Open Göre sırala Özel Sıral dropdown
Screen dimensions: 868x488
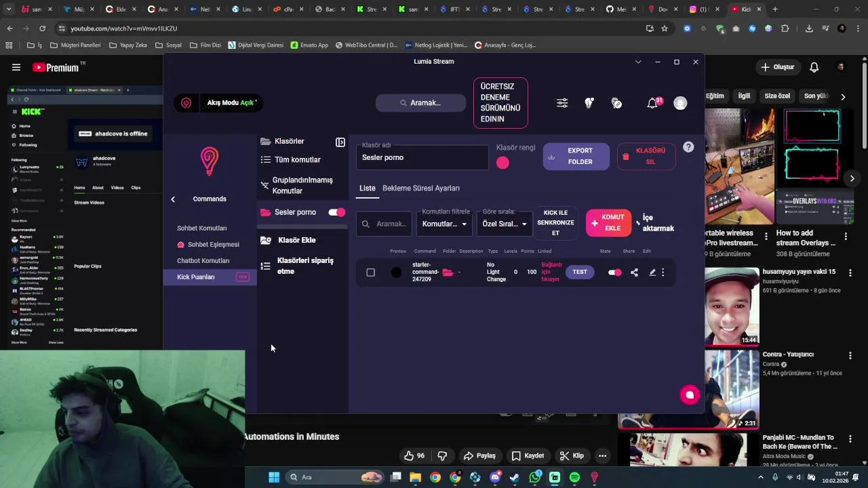coord(505,224)
